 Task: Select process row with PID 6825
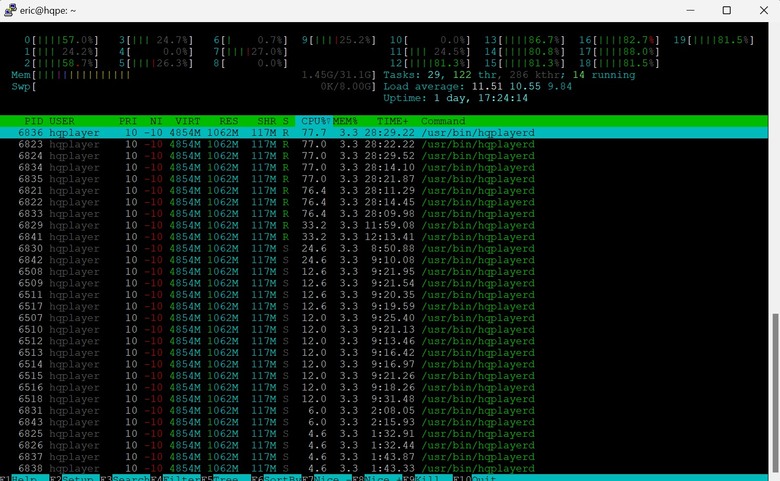384,434
